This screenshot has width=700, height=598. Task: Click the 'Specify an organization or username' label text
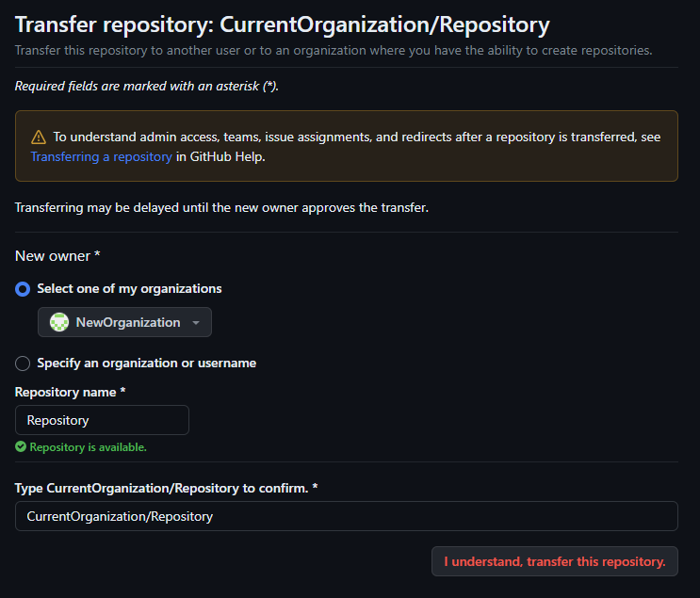146,364
